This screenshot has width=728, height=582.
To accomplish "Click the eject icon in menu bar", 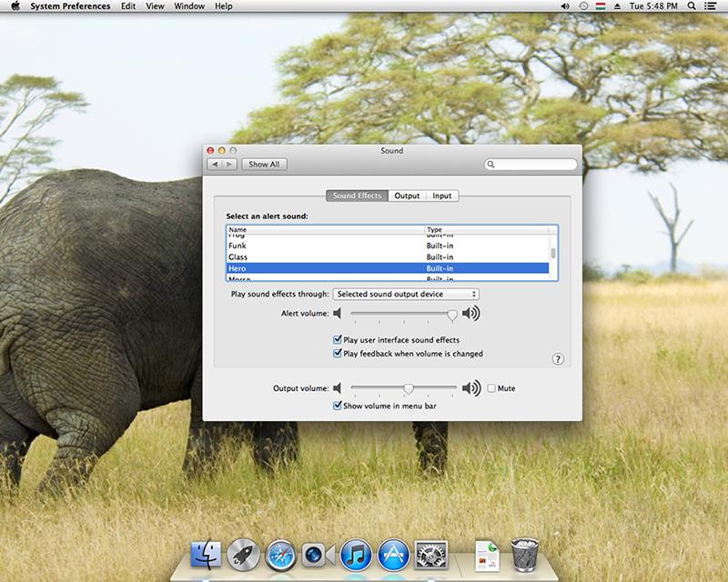I will click(x=618, y=6).
